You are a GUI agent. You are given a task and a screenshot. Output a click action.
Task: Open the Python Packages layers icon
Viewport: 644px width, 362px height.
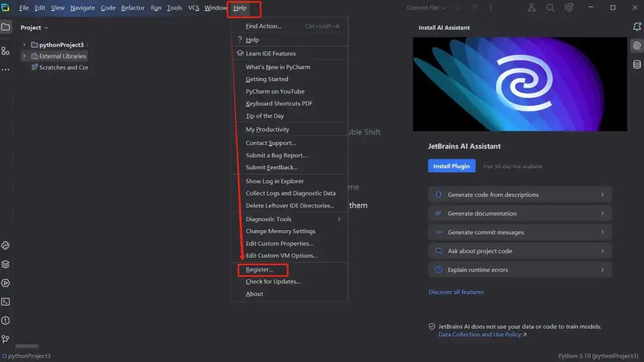point(5,264)
